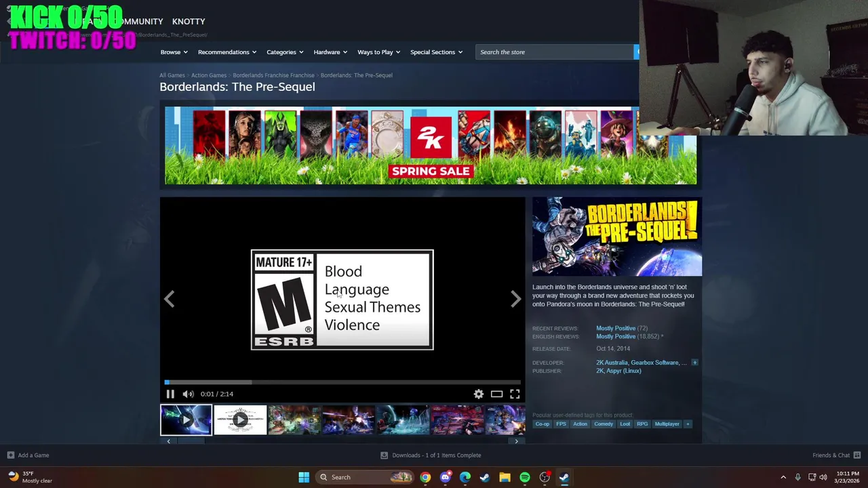The width and height of the screenshot is (868, 488).
Task: Select the RPG tag
Action: [642, 424]
